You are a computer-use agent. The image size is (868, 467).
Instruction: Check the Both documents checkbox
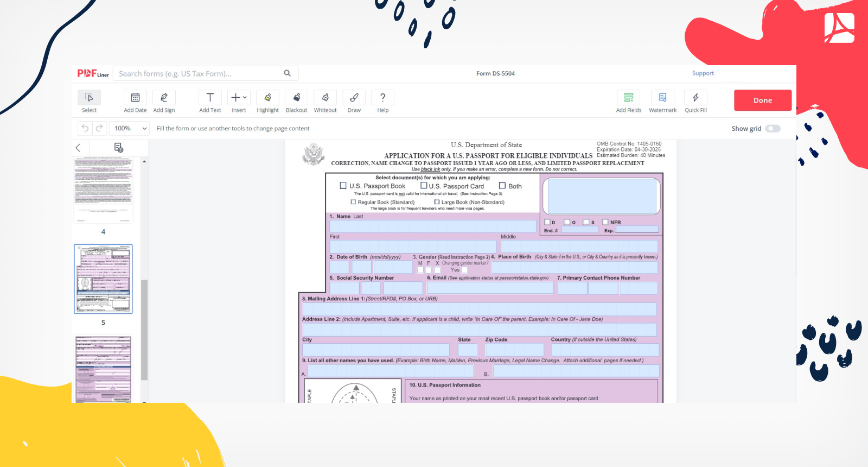pos(502,186)
